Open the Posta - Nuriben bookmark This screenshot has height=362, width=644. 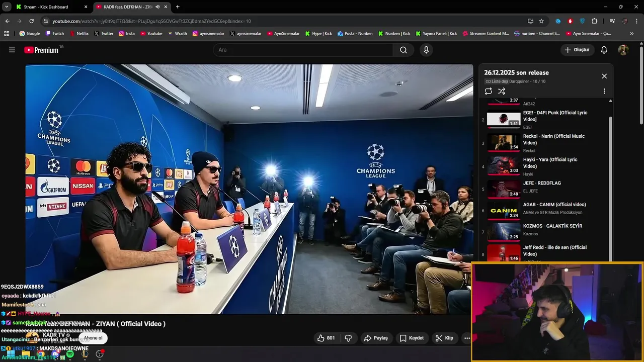click(x=355, y=34)
